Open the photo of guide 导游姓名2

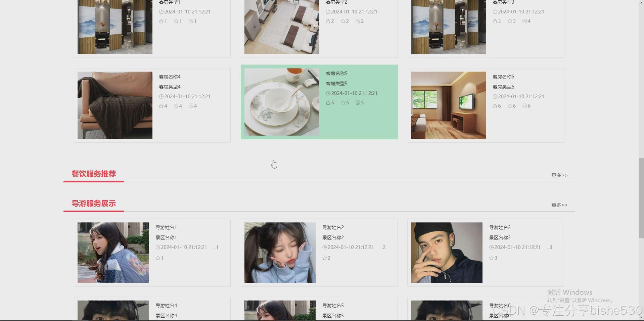pyautogui.click(x=280, y=253)
